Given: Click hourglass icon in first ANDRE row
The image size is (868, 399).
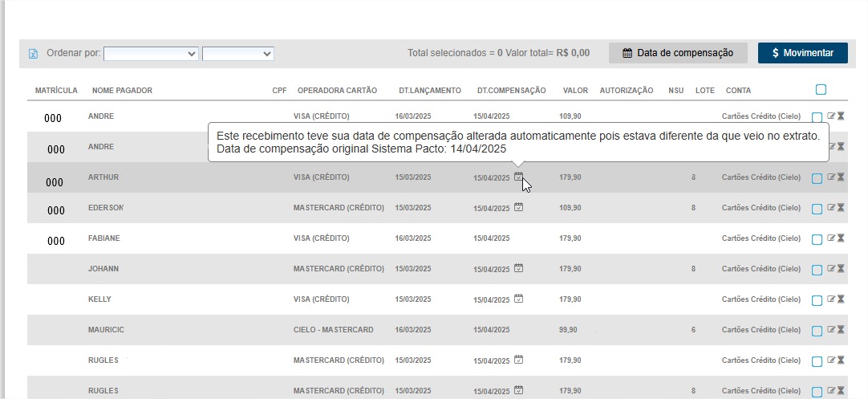Looking at the screenshot, I should coord(841,116).
